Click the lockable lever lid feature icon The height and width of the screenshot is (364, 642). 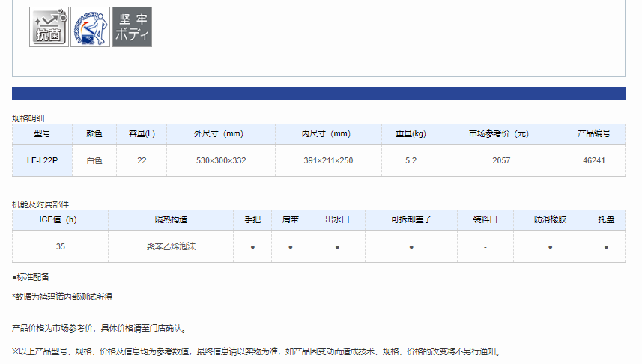pos(90,27)
